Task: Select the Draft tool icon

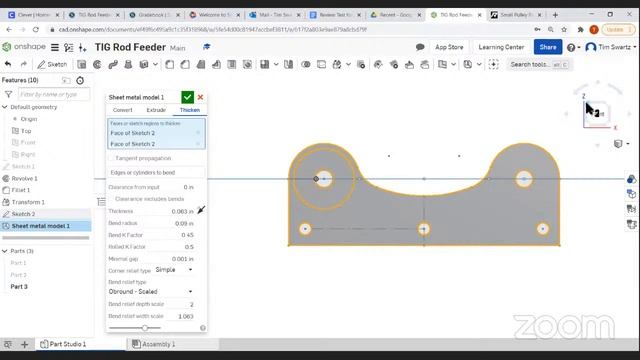Action: point(200,64)
